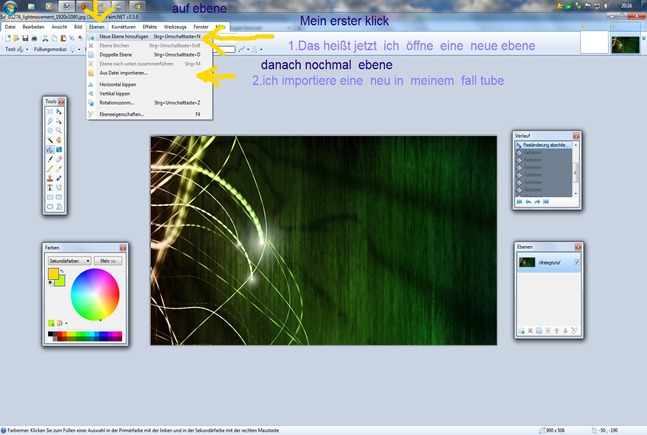Select the Move Selection tool
This screenshot has height=435, width=647.
59,121
